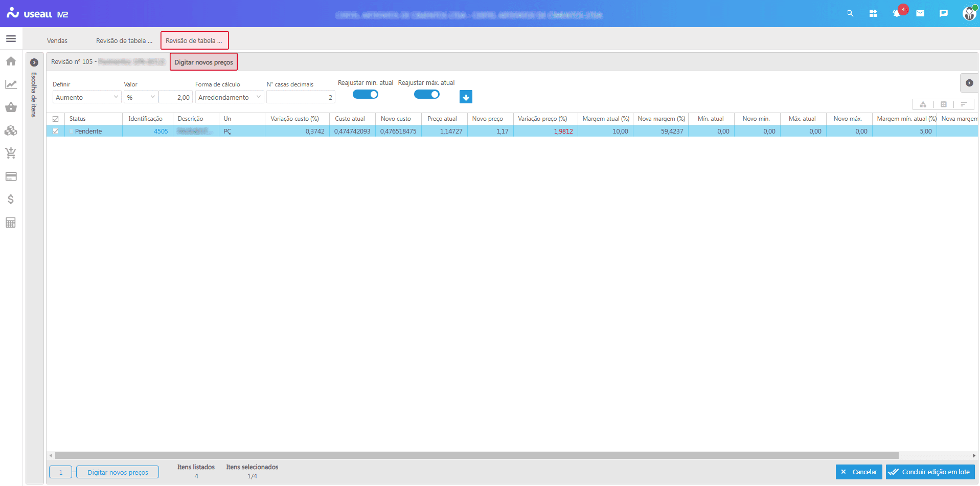This screenshot has width=980, height=486.
Task: Open the Definir Aumento dropdown
Action: [x=86, y=97]
